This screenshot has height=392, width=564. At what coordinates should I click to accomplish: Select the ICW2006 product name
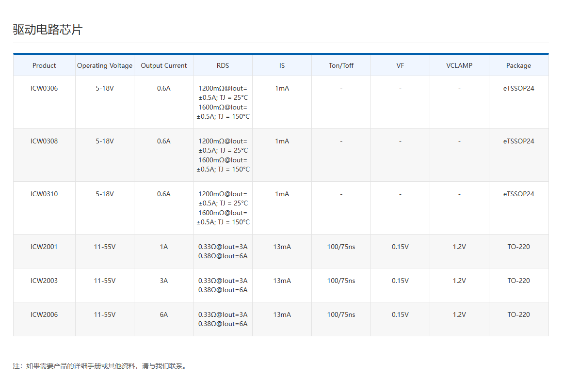[x=44, y=314]
